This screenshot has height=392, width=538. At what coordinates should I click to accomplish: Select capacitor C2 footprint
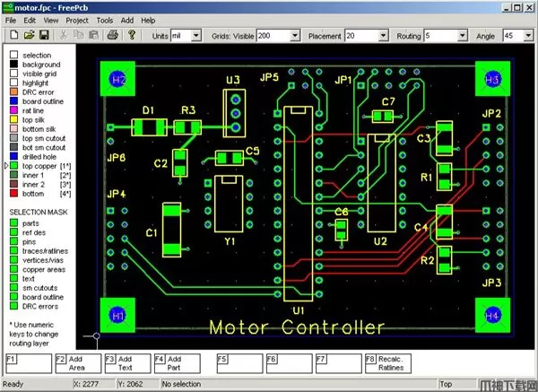coord(180,163)
